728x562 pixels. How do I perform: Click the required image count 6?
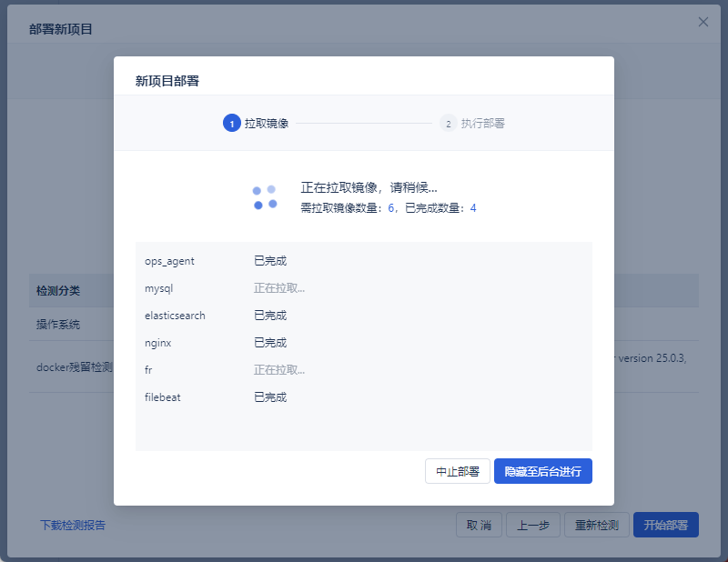(x=391, y=208)
